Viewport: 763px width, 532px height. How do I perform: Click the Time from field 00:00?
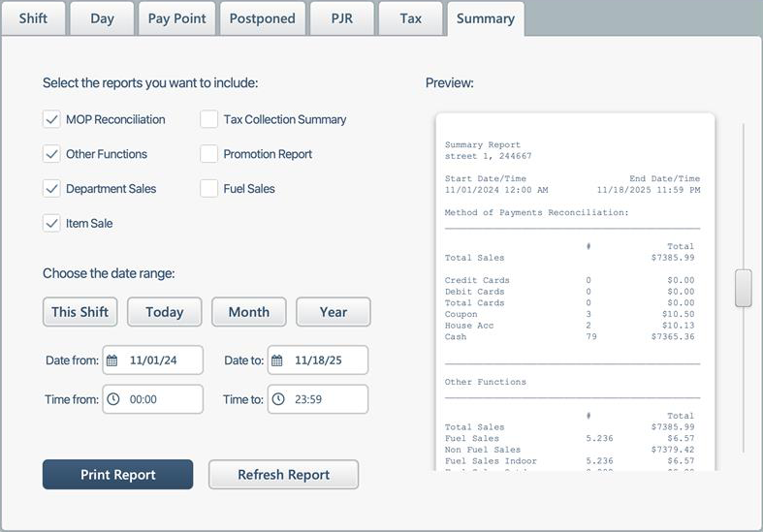pyautogui.click(x=153, y=399)
